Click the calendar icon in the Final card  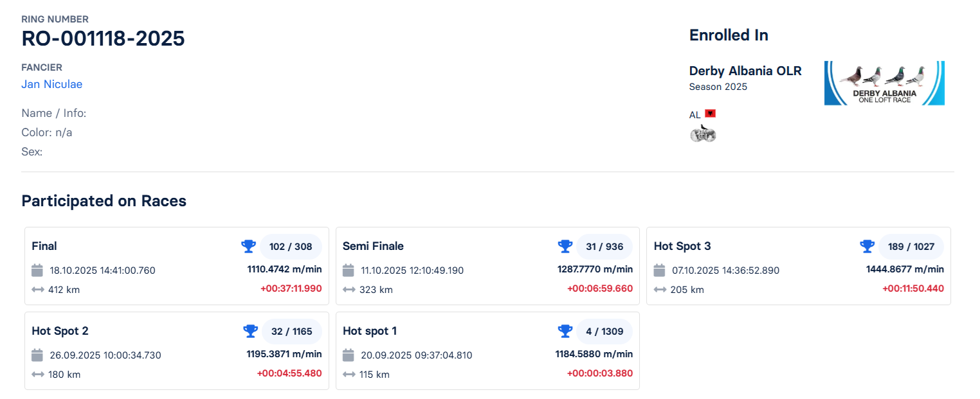37,270
